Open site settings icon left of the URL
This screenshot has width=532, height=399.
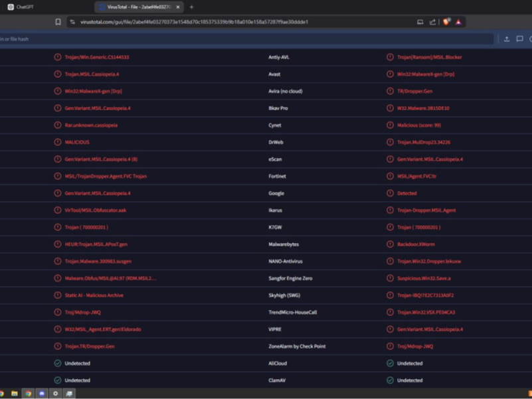tap(72, 22)
